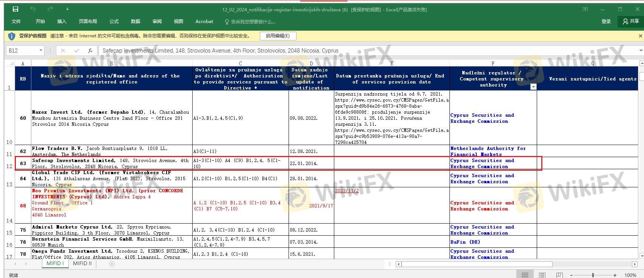The height and width of the screenshot is (278, 644).
Task: Click the 共享 share button
Action: point(631,22)
